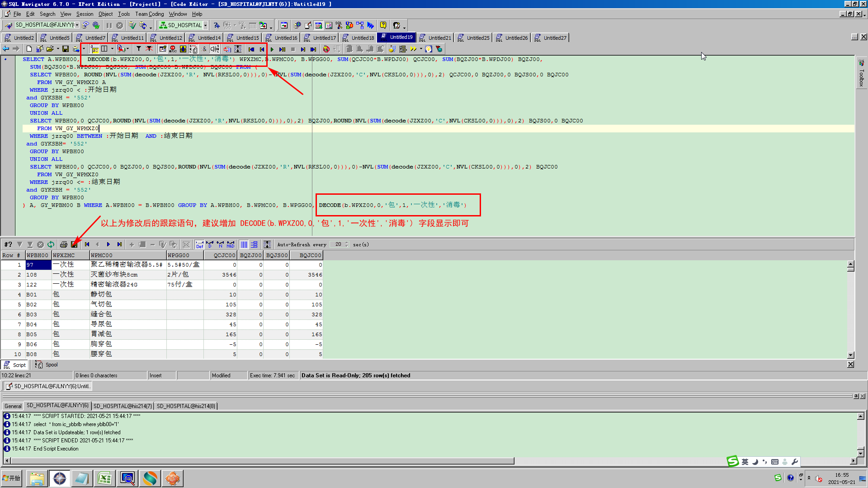Click the Print icon in results toolbar
Screen dimensions: 868x488
pyautogui.click(x=64, y=244)
